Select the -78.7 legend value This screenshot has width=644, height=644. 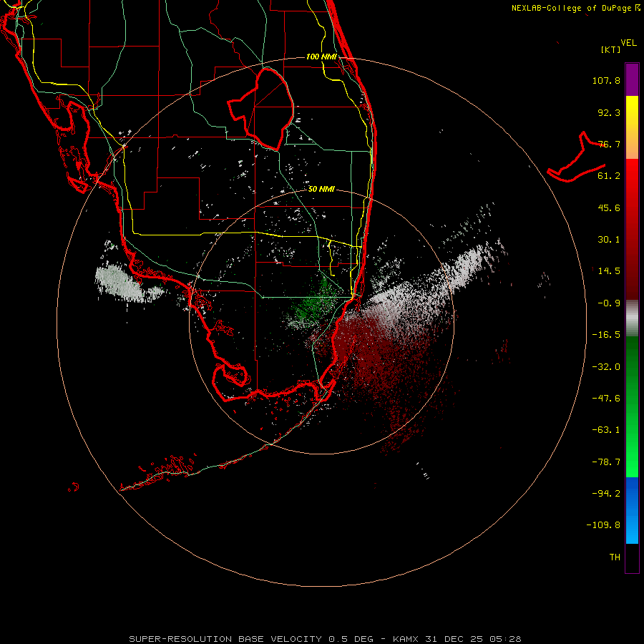tap(606, 462)
